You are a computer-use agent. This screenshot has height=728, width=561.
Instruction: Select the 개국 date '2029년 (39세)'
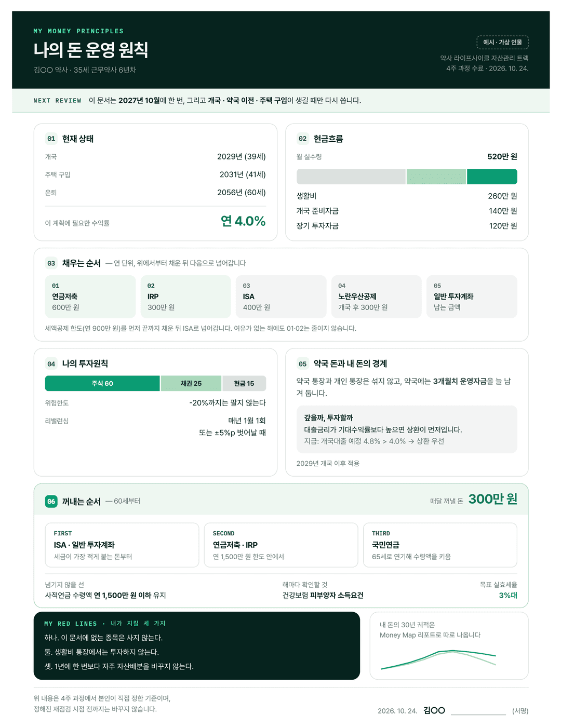tap(242, 157)
